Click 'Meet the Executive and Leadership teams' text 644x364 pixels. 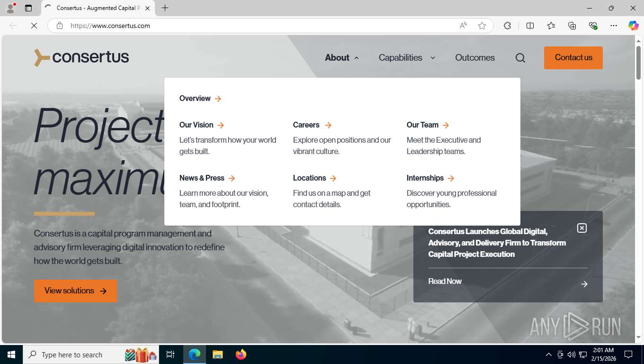444,146
